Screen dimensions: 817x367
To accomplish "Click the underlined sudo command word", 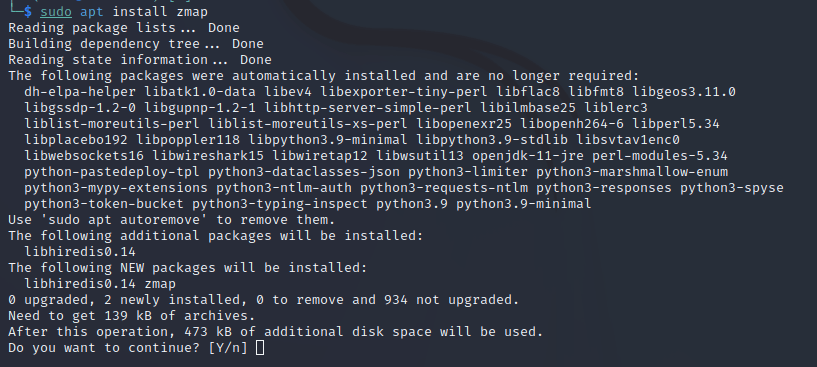I will coord(56,11).
